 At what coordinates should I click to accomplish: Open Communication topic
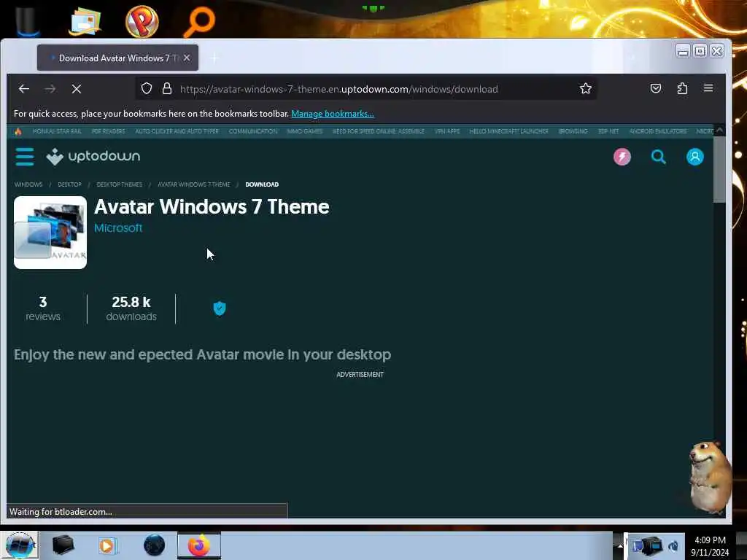pos(253,131)
